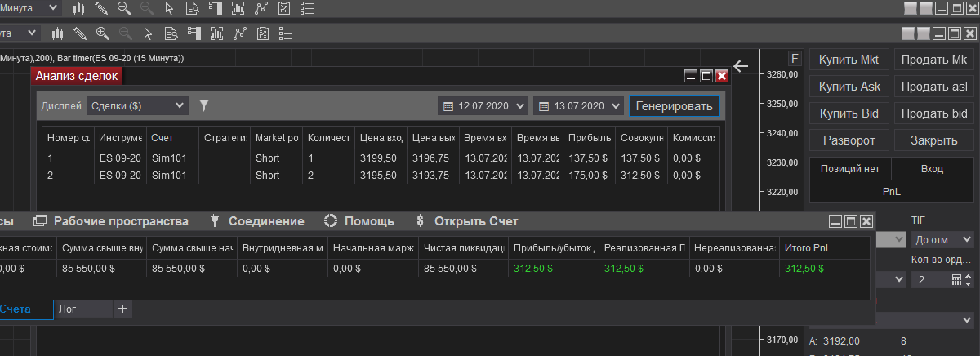The height and width of the screenshot is (356, 980).
Task: Click the Закрыть button in Chart Trader
Action: [x=934, y=140]
